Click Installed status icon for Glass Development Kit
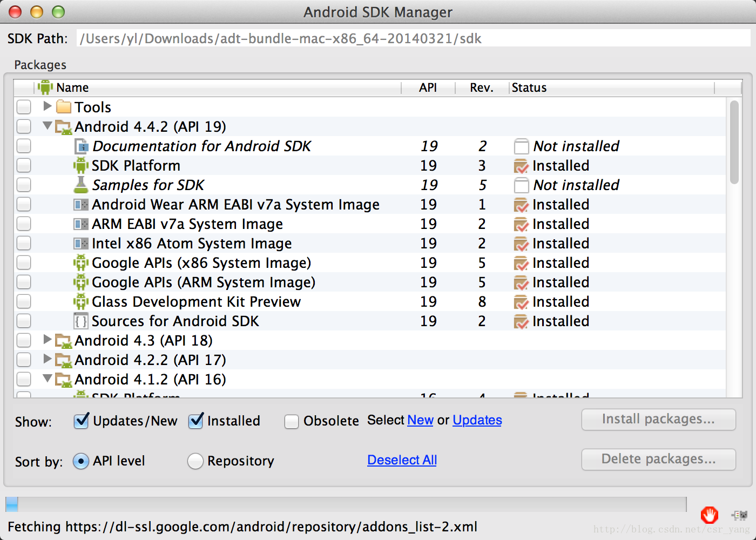 pyautogui.click(x=521, y=302)
